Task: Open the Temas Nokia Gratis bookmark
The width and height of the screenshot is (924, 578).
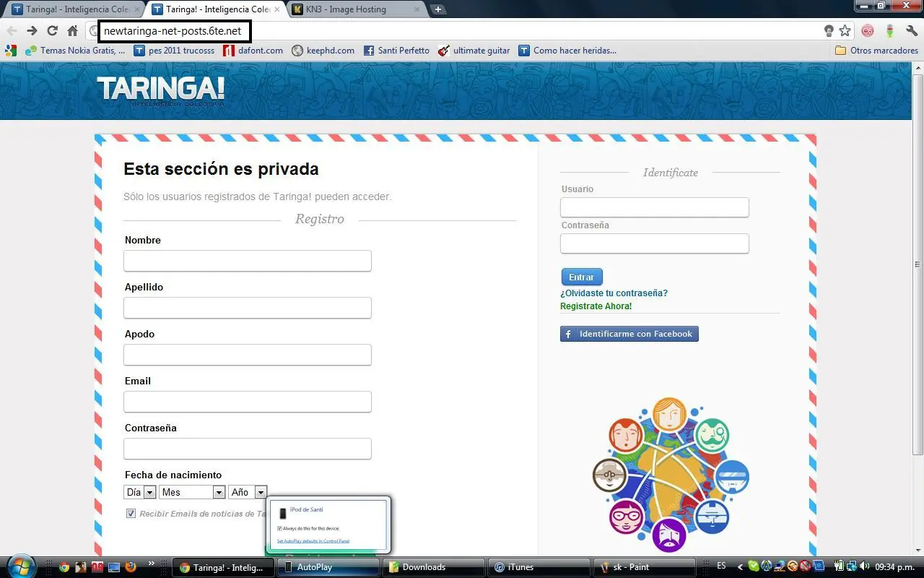Action: 75,51
